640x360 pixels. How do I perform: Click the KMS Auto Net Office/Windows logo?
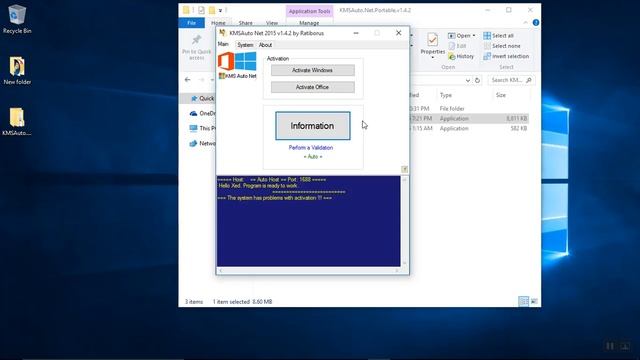(x=237, y=65)
